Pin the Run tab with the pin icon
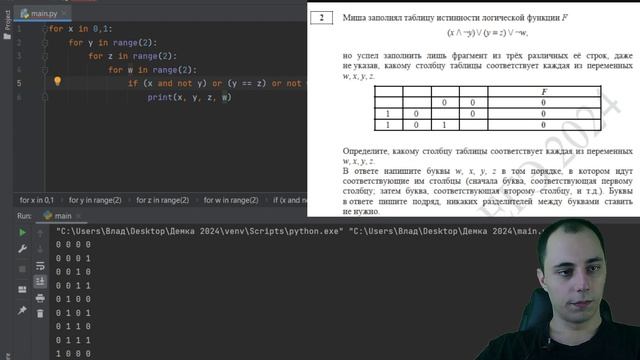This screenshot has width=640, height=360. (x=22, y=310)
